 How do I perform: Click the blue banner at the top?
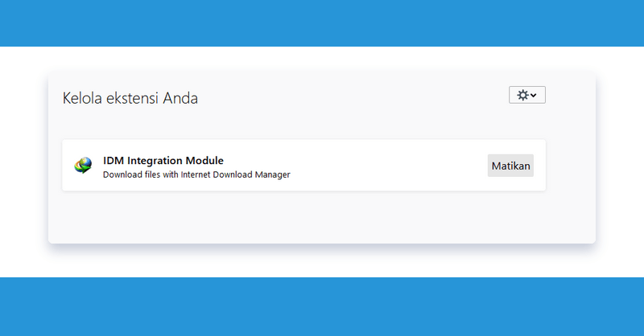point(322,23)
